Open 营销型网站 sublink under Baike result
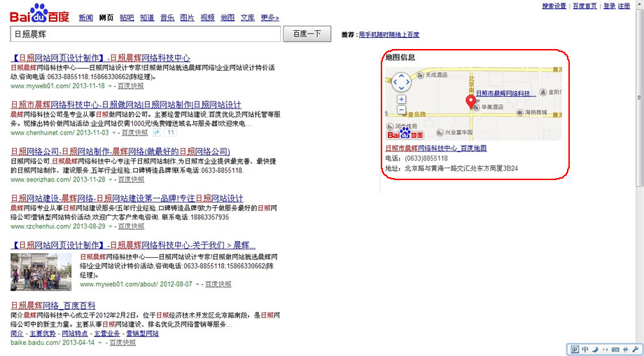The width and height of the screenshot is (644, 356). (x=142, y=334)
